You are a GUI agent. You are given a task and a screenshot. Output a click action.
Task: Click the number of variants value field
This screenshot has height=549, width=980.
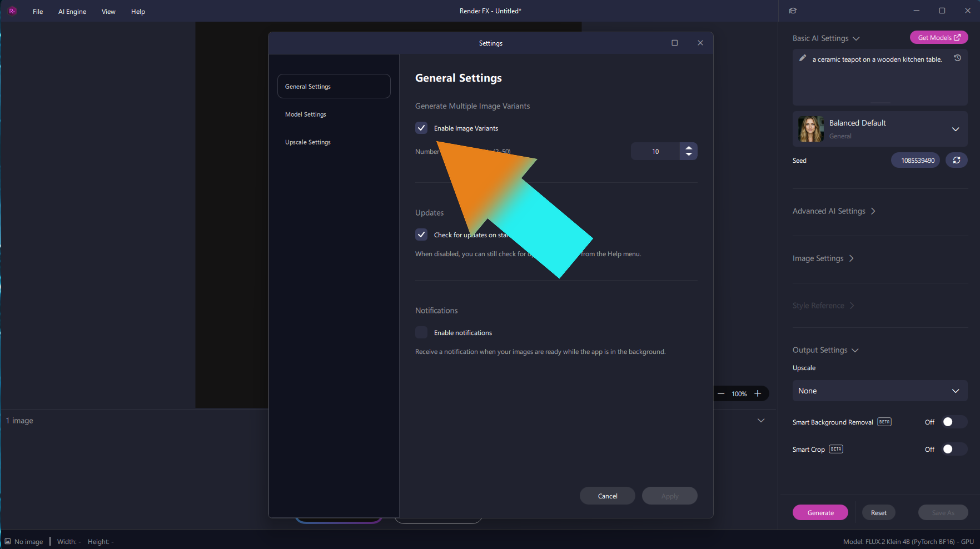click(x=655, y=151)
